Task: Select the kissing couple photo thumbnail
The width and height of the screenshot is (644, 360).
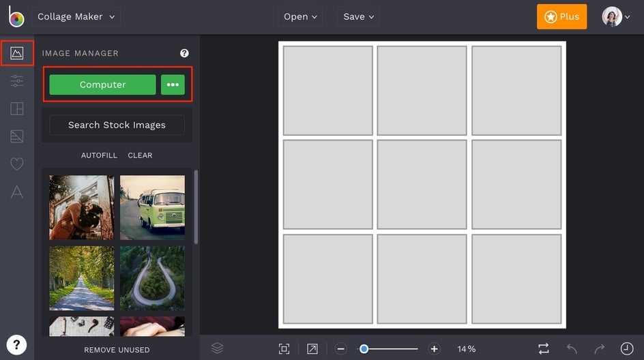Action: point(82,207)
